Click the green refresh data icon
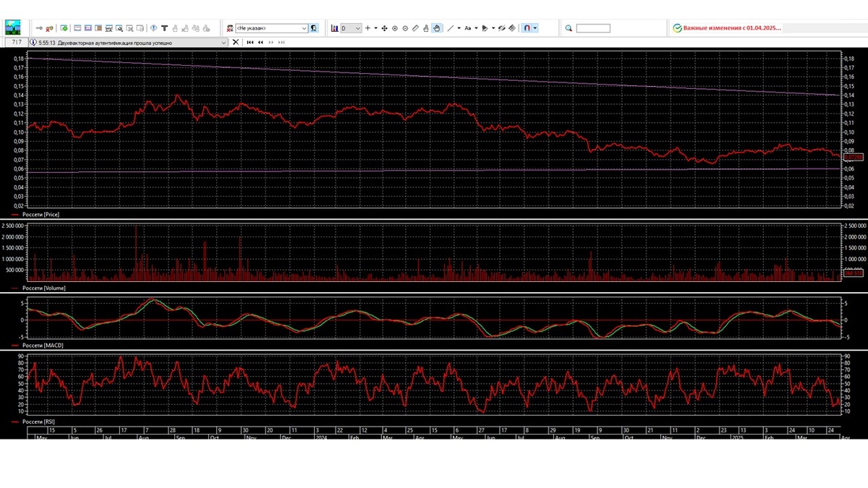 click(x=64, y=28)
